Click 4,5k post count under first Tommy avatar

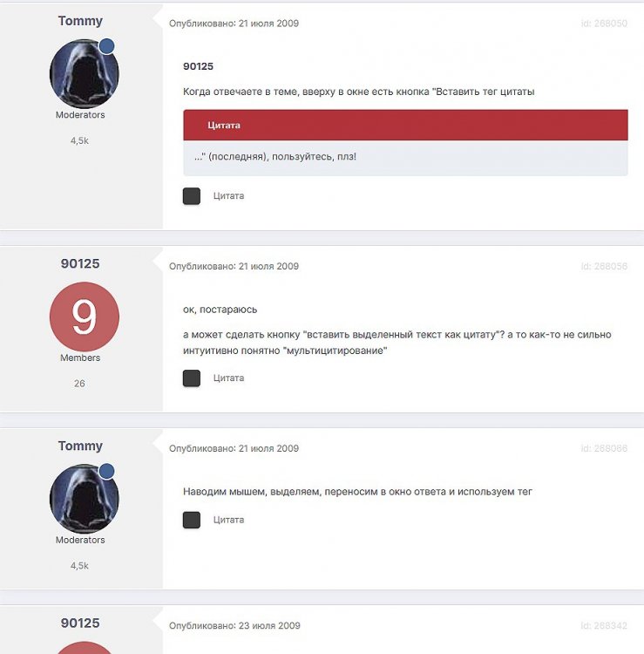click(79, 141)
